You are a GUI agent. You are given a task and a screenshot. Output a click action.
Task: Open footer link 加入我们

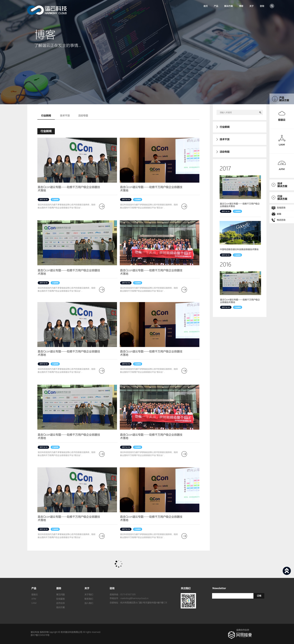click(x=89, y=603)
